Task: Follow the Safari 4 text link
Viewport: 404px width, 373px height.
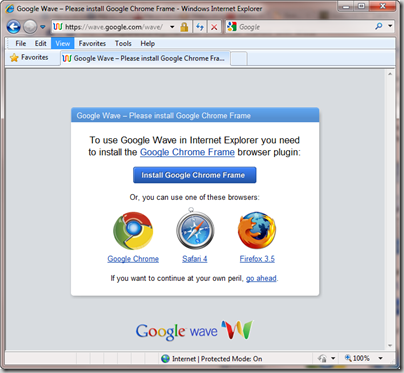Action: click(195, 259)
